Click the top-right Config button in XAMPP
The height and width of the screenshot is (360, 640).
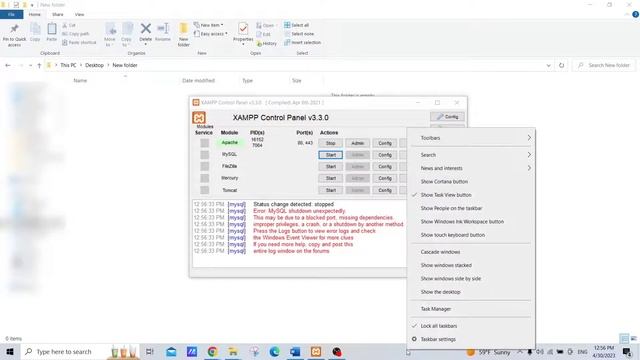447,117
